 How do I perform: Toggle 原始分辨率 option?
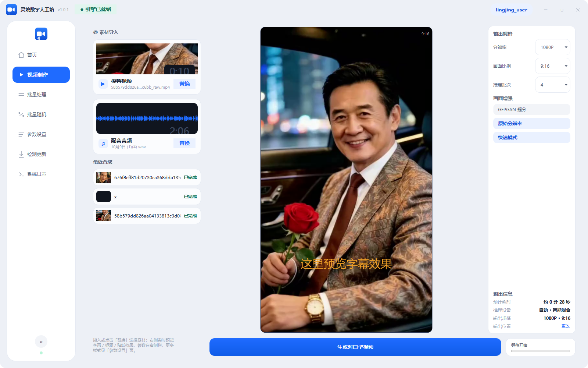point(531,123)
